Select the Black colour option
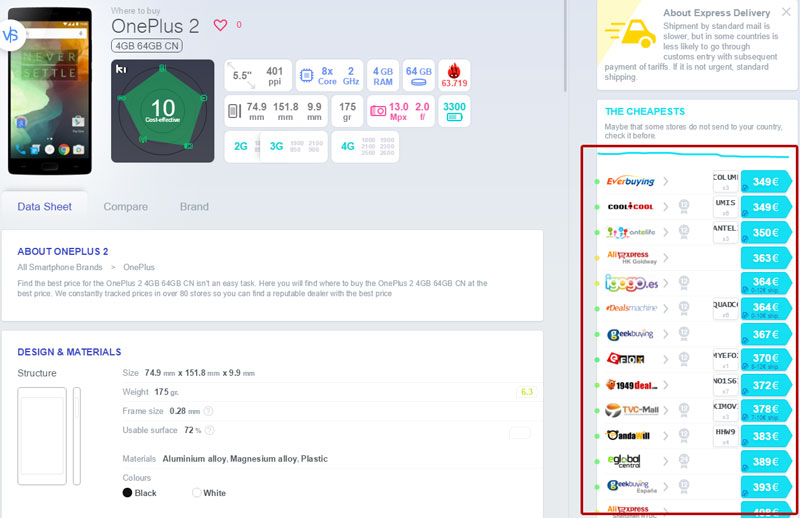 click(139, 492)
